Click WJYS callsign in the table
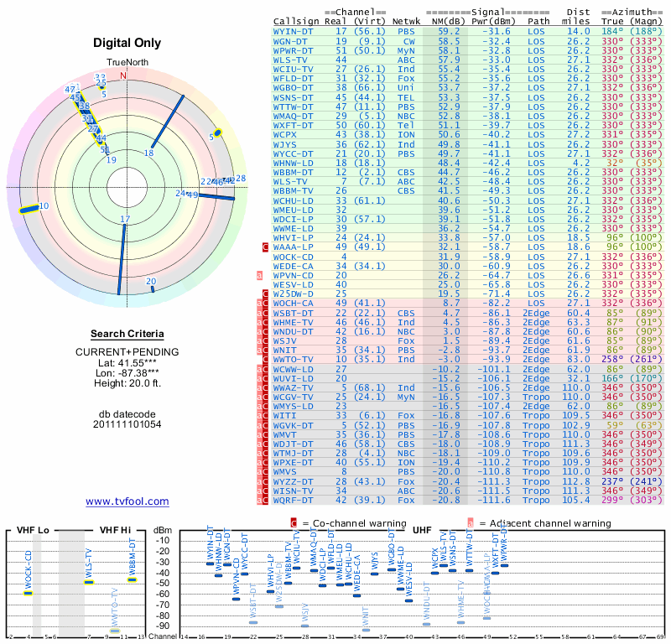This screenshot has height=644, width=671. point(284,144)
